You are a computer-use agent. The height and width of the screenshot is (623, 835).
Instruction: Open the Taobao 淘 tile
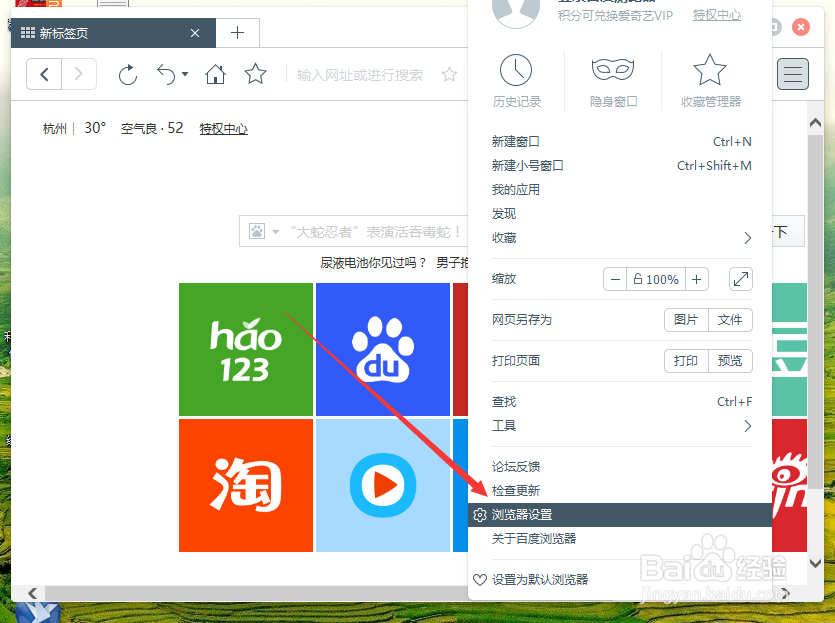click(245, 485)
